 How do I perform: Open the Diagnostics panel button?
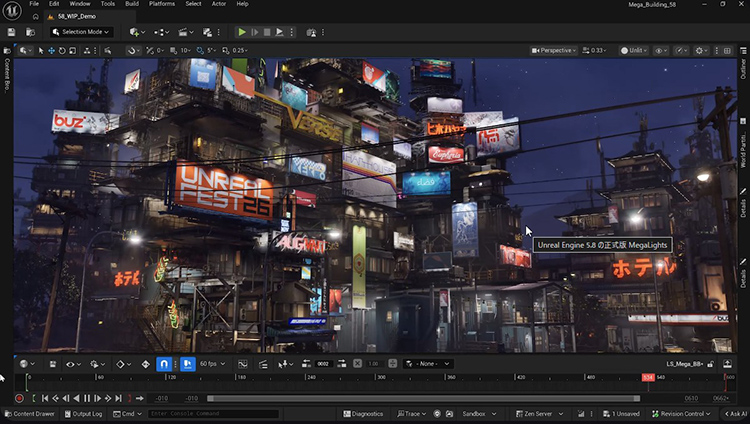point(363,414)
